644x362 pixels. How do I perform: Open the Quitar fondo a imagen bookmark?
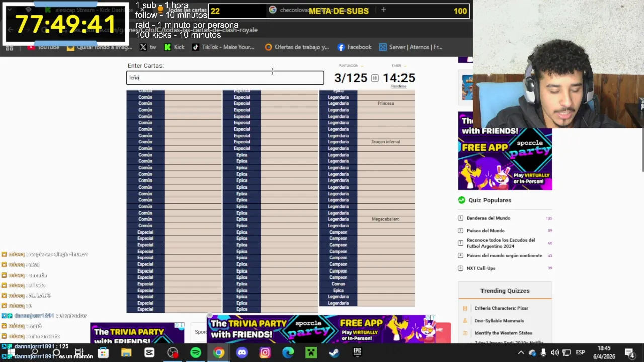pos(100,47)
